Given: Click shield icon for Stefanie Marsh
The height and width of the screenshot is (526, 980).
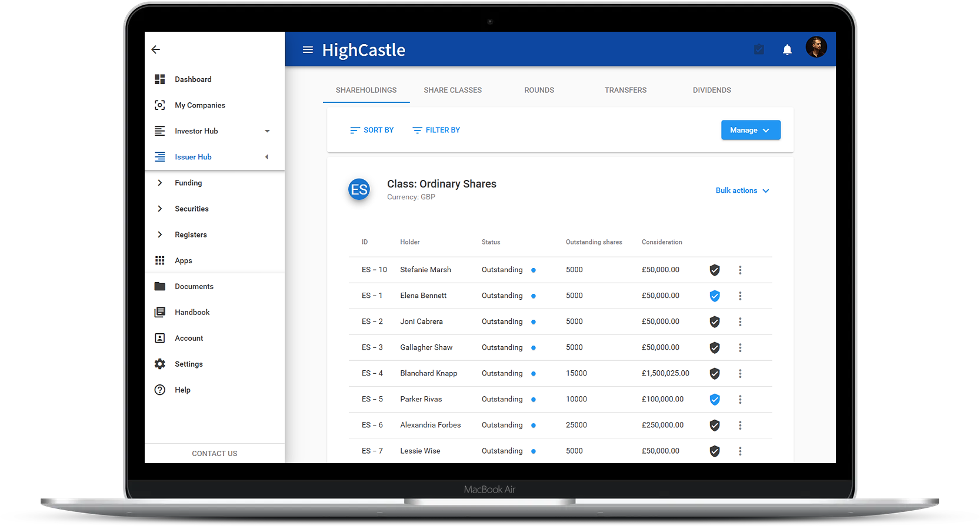Looking at the screenshot, I should [x=715, y=270].
